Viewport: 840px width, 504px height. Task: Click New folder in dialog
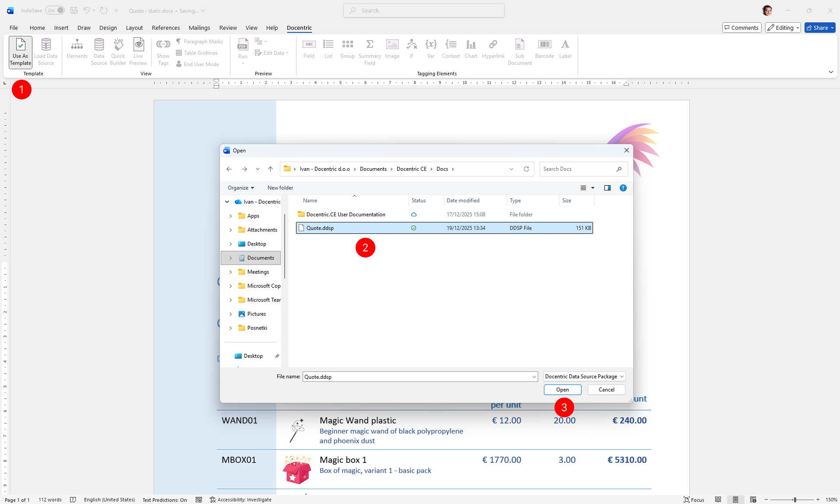(x=280, y=188)
